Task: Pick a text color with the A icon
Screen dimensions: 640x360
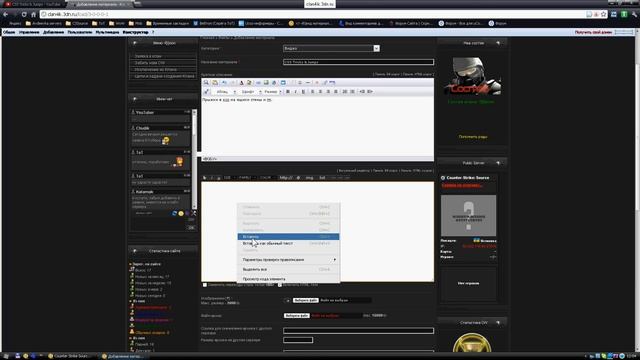Action: coord(242,82)
